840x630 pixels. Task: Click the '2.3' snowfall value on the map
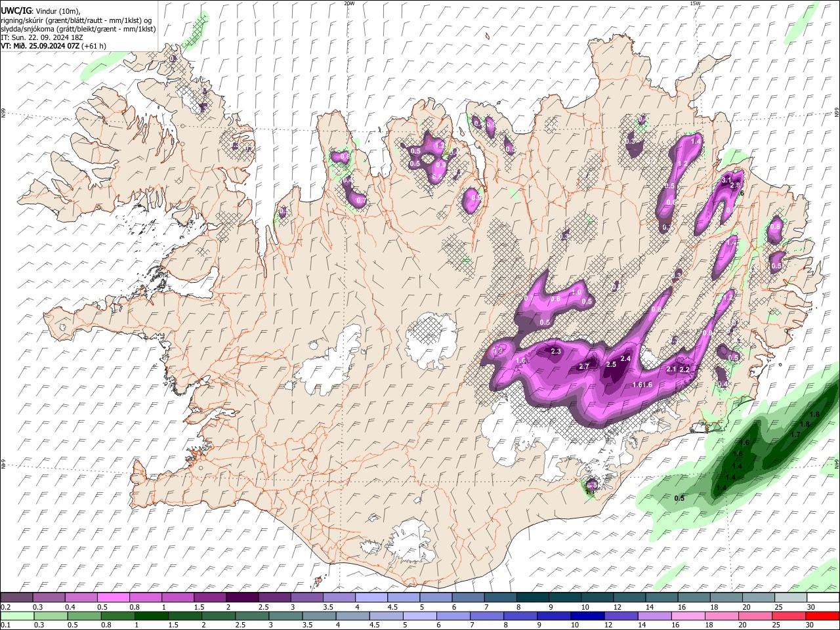pyautogui.click(x=556, y=352)
